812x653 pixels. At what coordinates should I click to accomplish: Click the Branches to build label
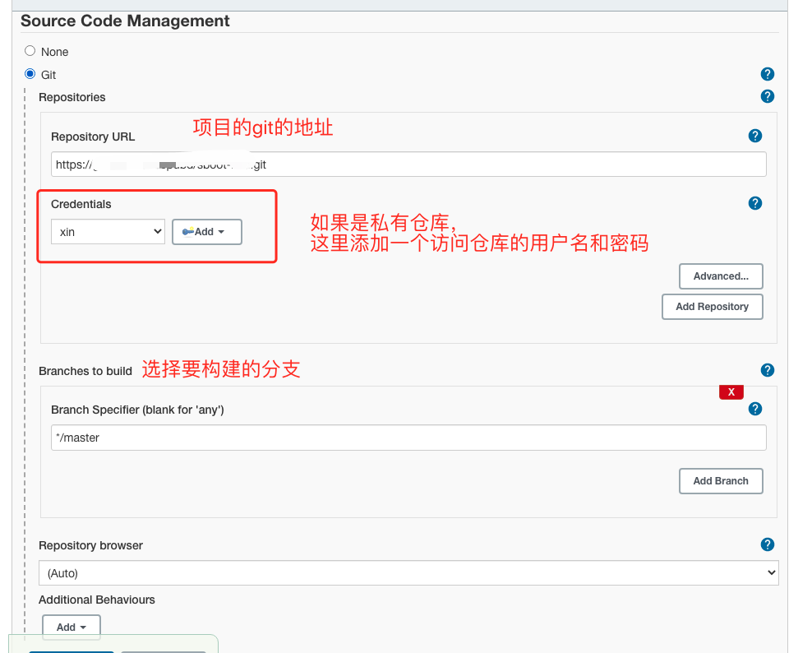85,371
